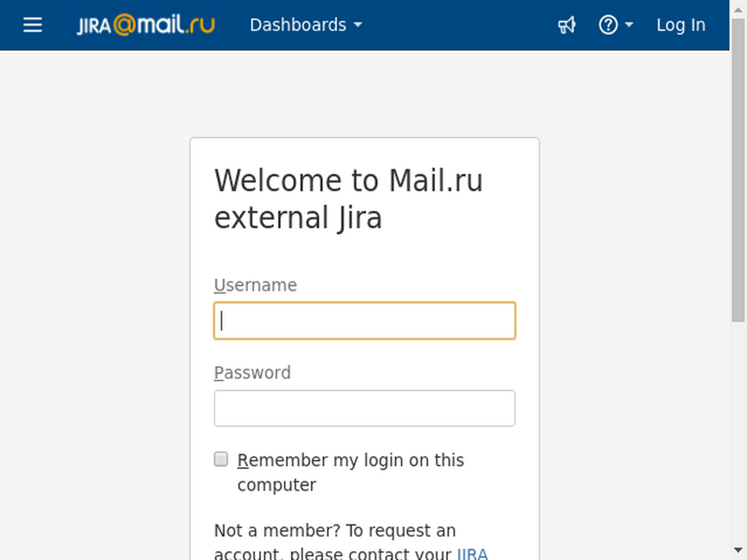Click the scrollbar down arrow

[x=738, y=551]
